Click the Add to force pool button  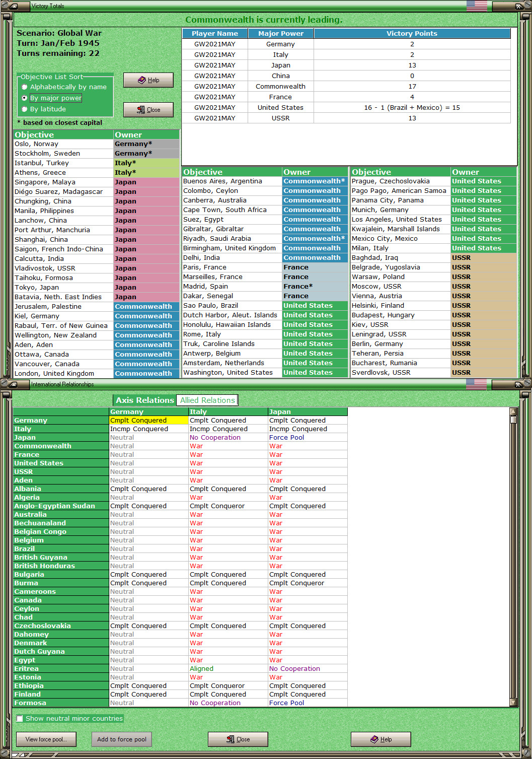[x=122, y=739]
